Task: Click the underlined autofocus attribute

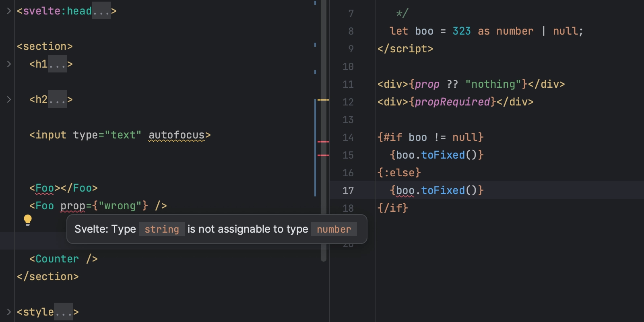Action: click(x=177, y=135)
